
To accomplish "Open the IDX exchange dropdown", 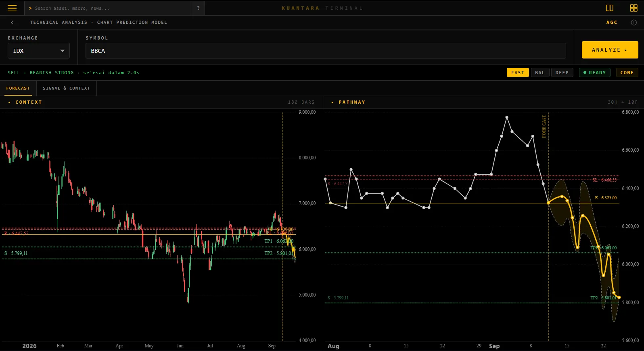I will (x=39, y=51).
